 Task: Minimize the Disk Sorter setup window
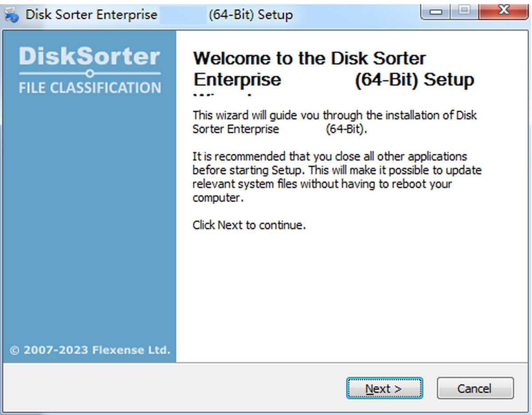tap(435, 10)
